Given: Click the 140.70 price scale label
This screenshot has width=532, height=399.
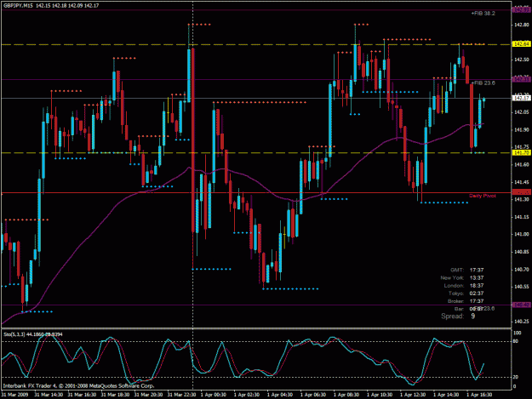Looking at the screenshot, I should pyautogui.click(x=522, y=270).
